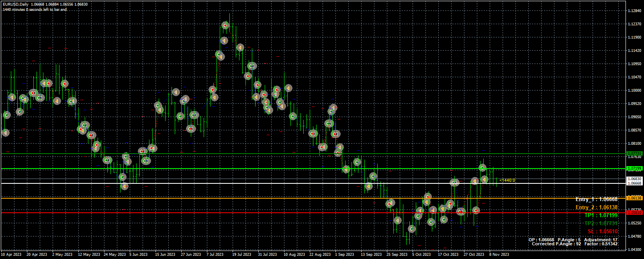Click the 25 Sep 2023 date label
The height and width of the screenshot is (259, 644).
pyautogui.click(x=397, y=255)
